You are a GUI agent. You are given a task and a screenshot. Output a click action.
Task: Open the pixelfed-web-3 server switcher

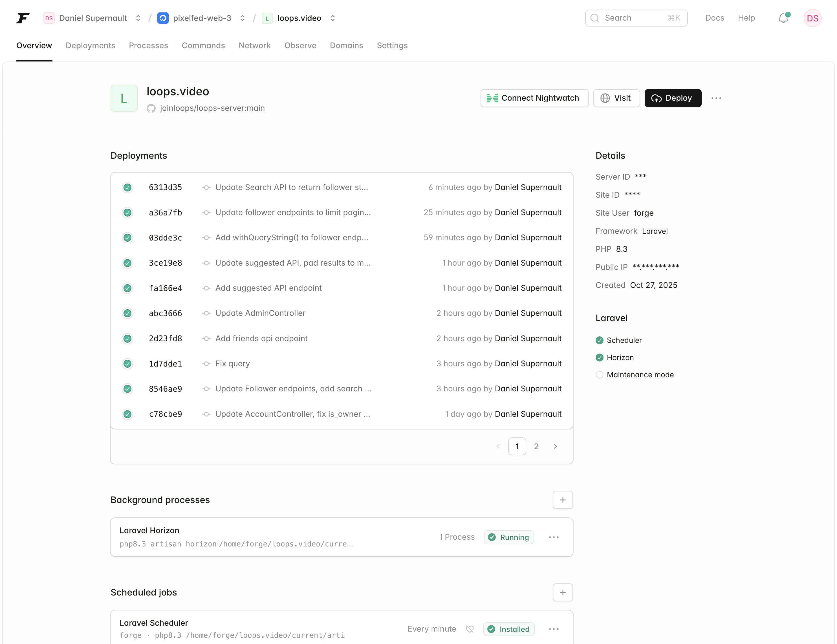pos(242,18)
